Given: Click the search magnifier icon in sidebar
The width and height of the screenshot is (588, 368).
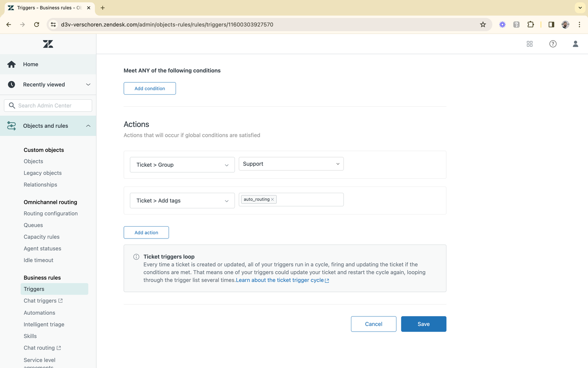Looking at the screenshot, I should pos(12,105).
